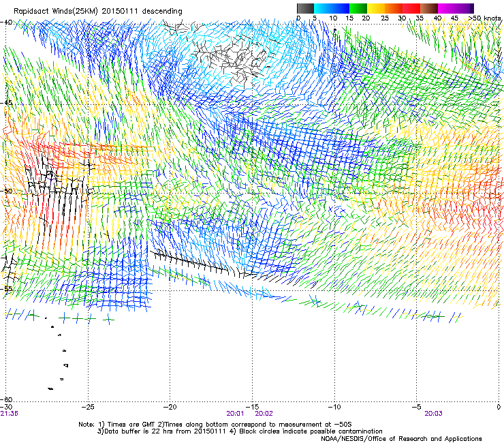Click the '25' legend scale number
Viewport: 504px width, 443px height.
[x=385, y=18]
